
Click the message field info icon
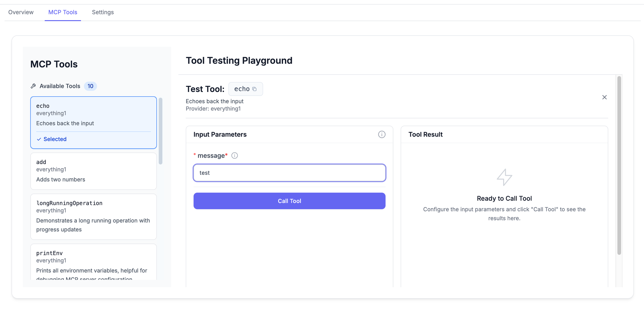pyautogui.click(x=235, y=156)
